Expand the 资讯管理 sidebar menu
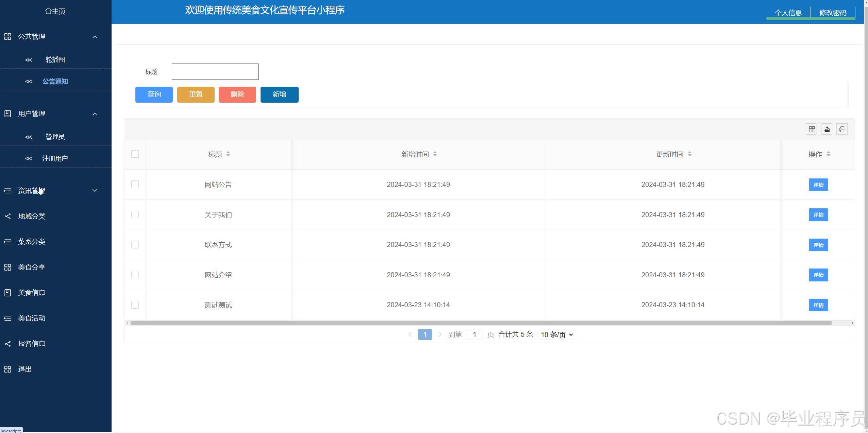The height and width of the screenshot is (433, 868). click(95, 191)
